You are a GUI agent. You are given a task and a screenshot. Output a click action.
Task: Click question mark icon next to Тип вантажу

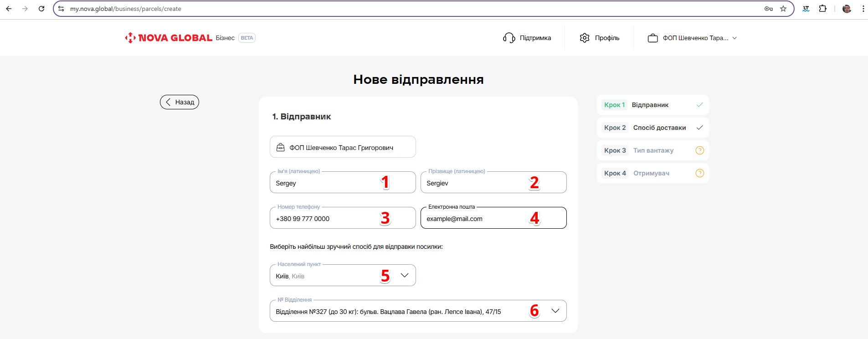pos(700,150)
